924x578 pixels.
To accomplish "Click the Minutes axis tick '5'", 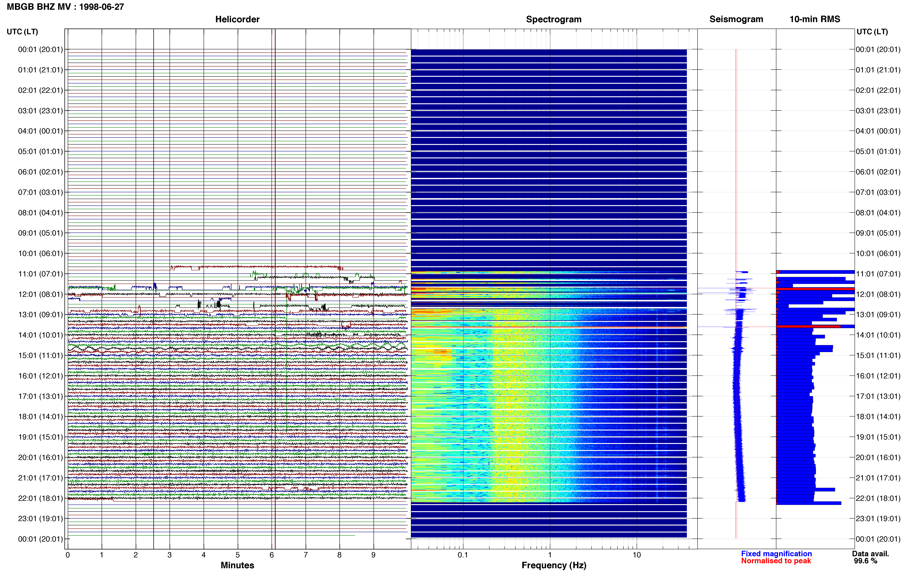I will pos(238,555).
